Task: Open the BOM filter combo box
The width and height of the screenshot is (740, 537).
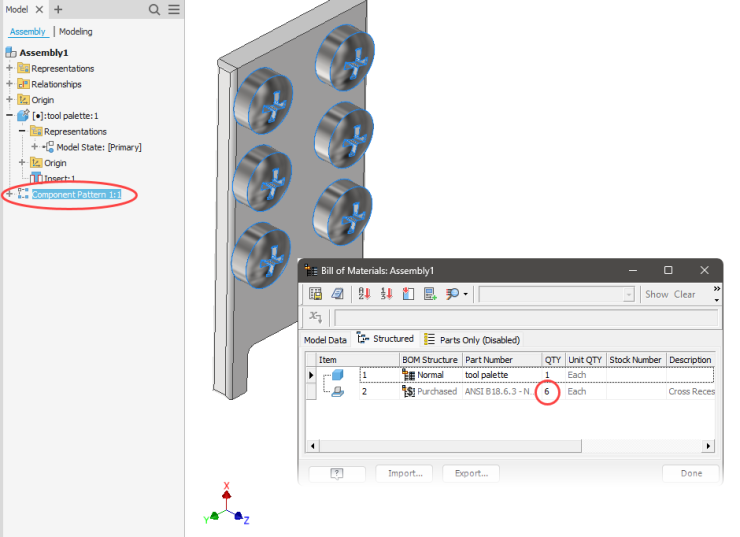Action: pyautogui.click(x=556, y=294)
